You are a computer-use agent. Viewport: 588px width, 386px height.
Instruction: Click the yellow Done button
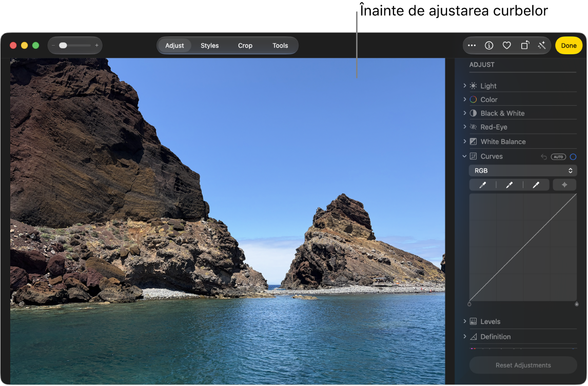[x=569, y=45]
